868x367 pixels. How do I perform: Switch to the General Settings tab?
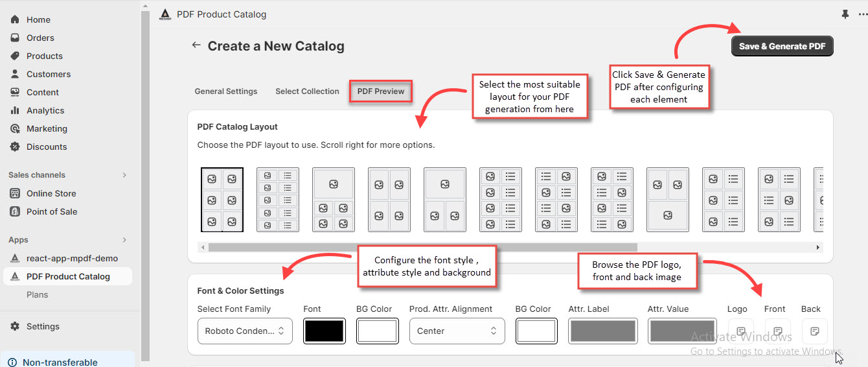click(226, 91)
